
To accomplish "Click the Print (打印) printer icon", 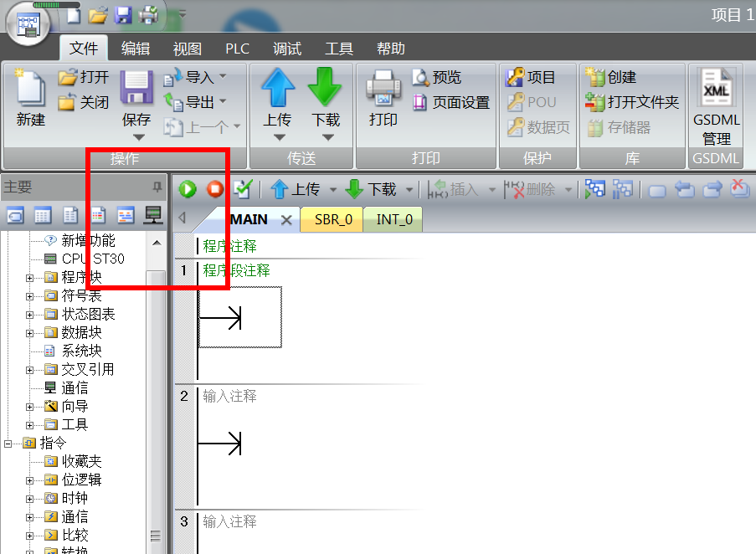I will pos(383,88).
